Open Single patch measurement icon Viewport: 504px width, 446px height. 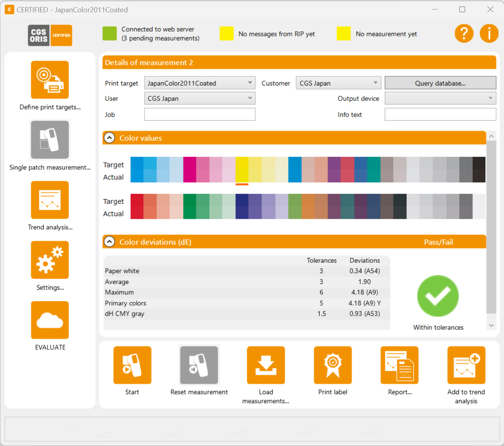pos(50,140)
